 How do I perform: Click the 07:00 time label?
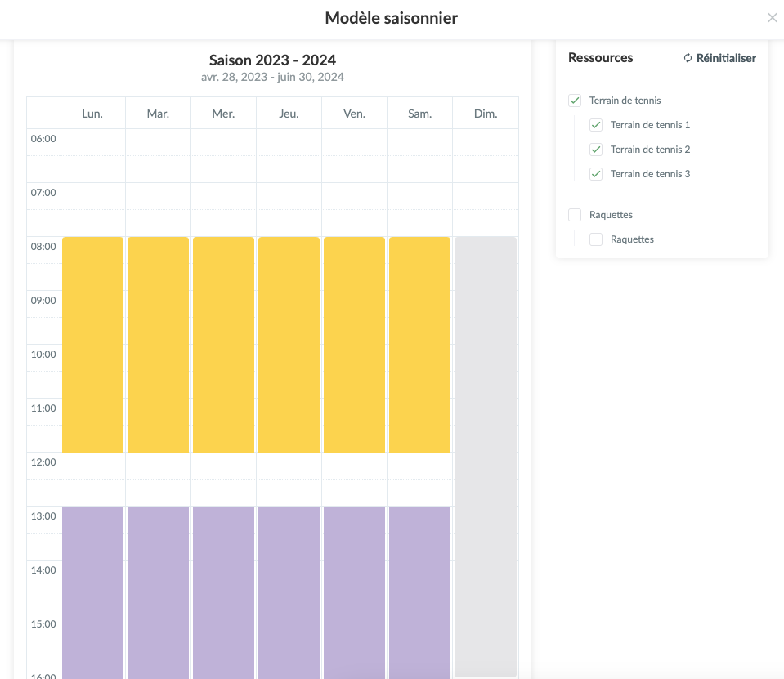[43, 193]
